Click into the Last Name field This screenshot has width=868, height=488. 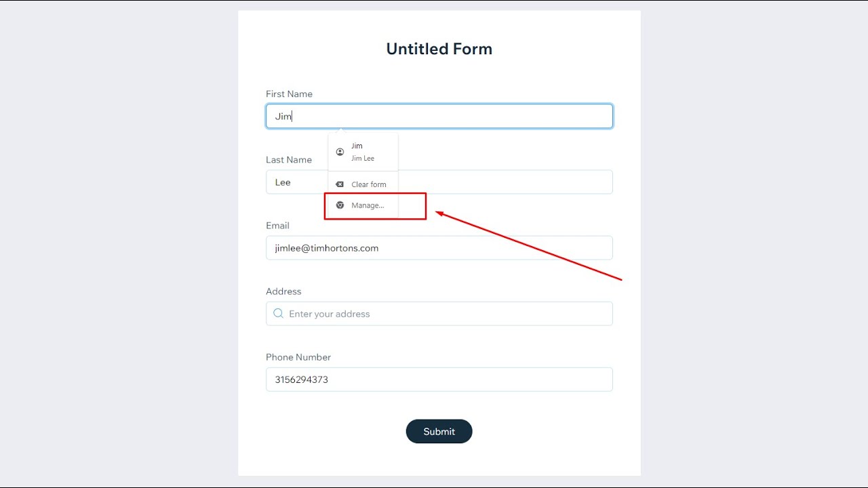pyautogui.click(x=439, y=182)
